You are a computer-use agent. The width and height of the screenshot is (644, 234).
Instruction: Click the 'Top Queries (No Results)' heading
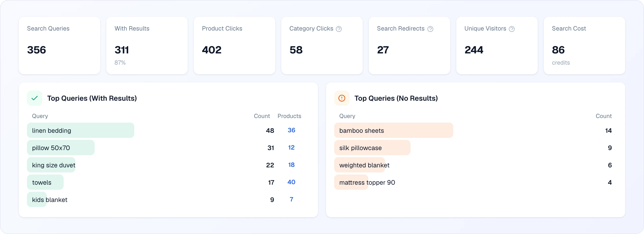(x=396, y=98)
